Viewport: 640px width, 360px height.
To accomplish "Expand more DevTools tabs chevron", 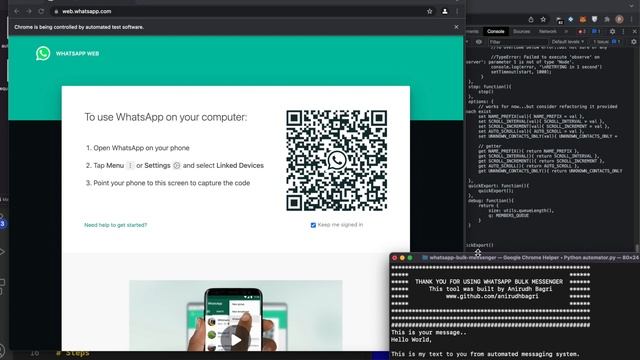I will (566, 31).
